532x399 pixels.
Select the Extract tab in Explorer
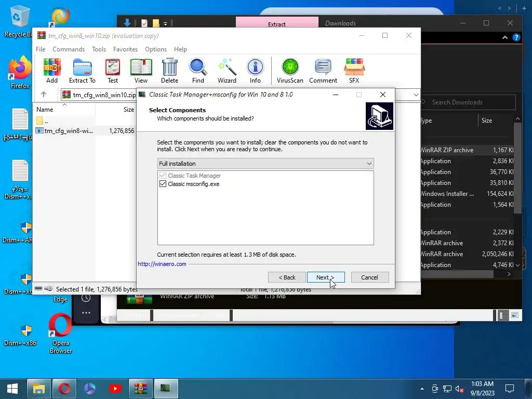(x=277, y=23)
